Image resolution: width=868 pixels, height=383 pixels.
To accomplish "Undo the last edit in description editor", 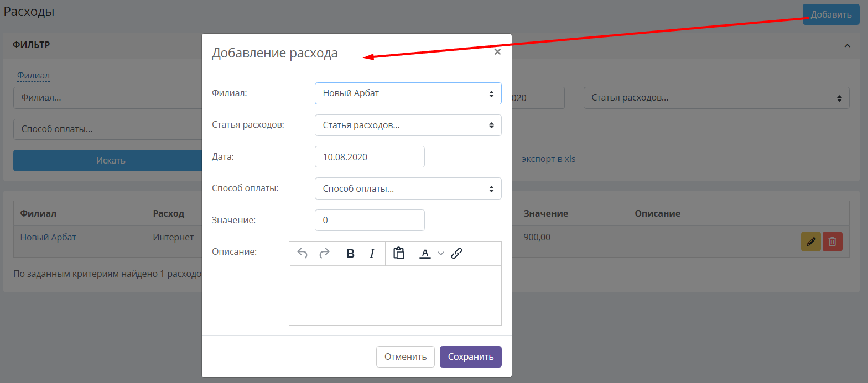I will [302, 253].
